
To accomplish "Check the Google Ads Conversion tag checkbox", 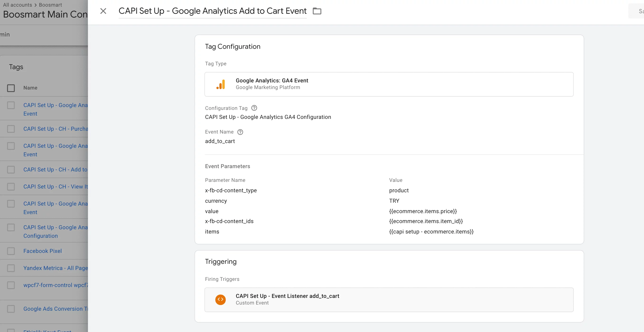I will (11, 309).
